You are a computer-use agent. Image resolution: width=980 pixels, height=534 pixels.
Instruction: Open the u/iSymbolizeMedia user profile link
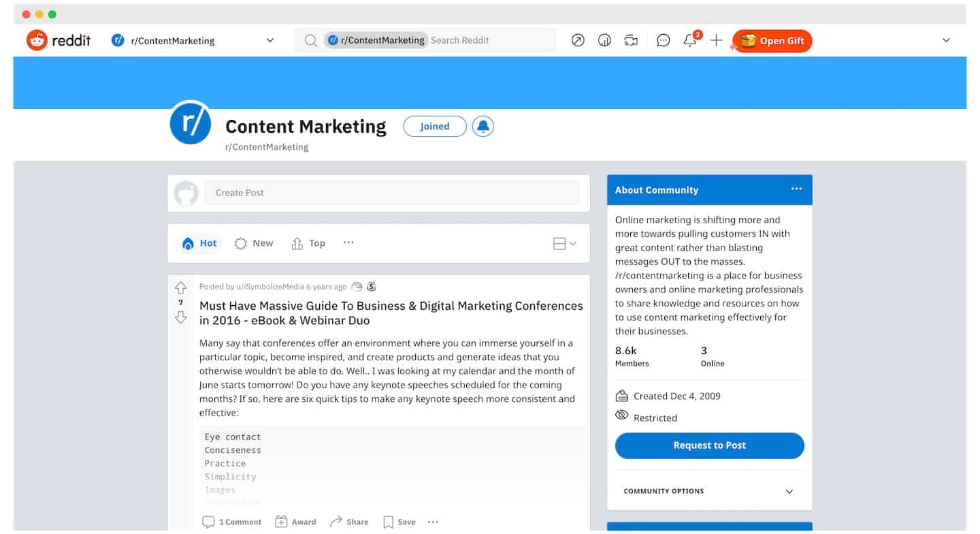coord(269,287)
